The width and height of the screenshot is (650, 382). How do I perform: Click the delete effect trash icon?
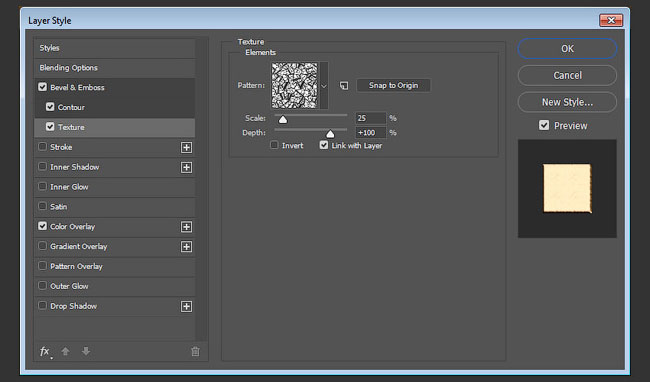[195, 352]
